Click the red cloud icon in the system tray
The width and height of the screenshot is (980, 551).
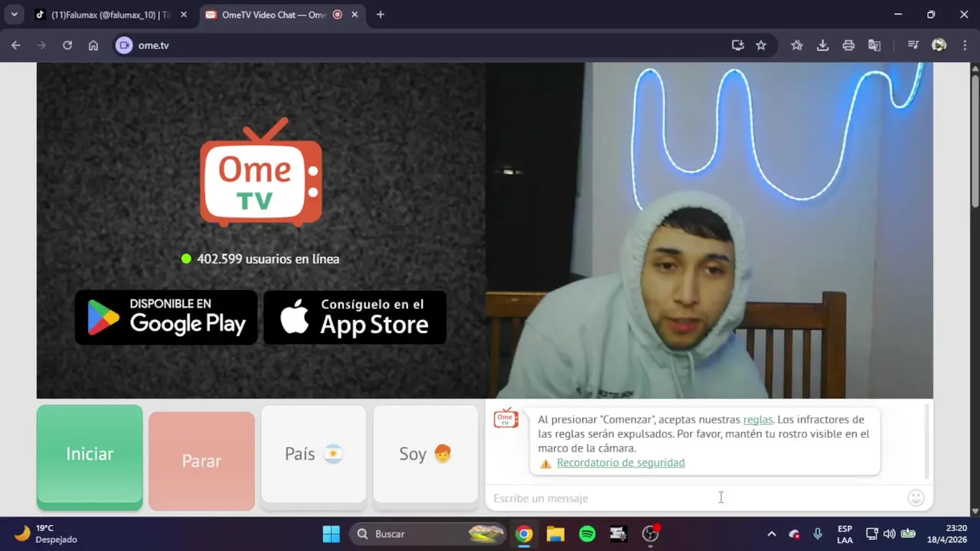(795, 533)
